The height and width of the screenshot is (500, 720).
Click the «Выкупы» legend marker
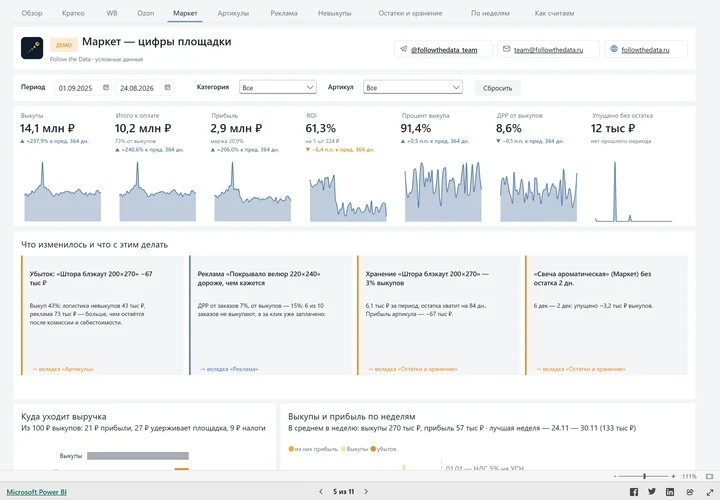[x=343, y=449]
